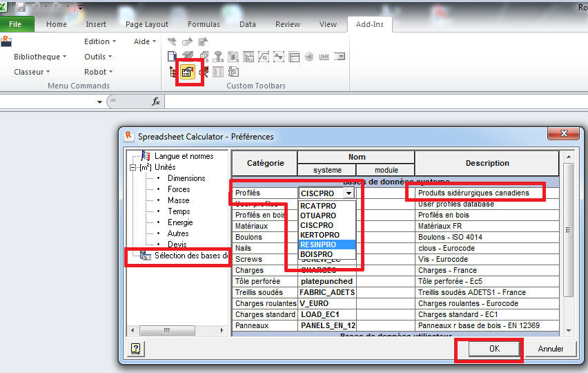Click the help question mark dialog button
This screenshot has width=588, height=373.
coord(136,349)
